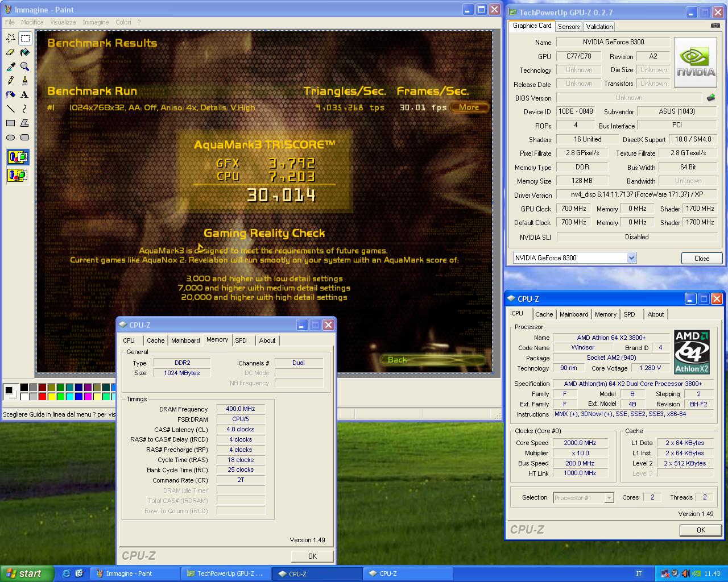
Task: Select the Ellipse shape tool
Action: pyautogui.click(x=10, y=137)
